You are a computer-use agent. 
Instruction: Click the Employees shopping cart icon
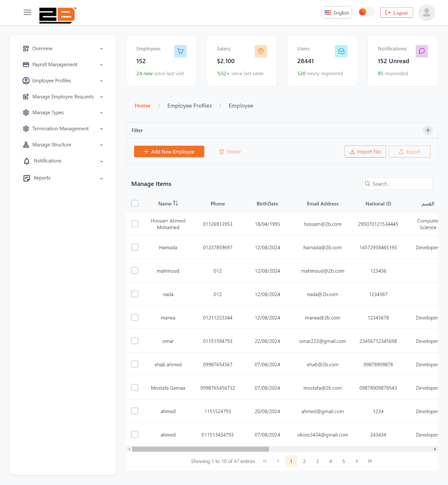pyautogui.click(x=180, y=51)
